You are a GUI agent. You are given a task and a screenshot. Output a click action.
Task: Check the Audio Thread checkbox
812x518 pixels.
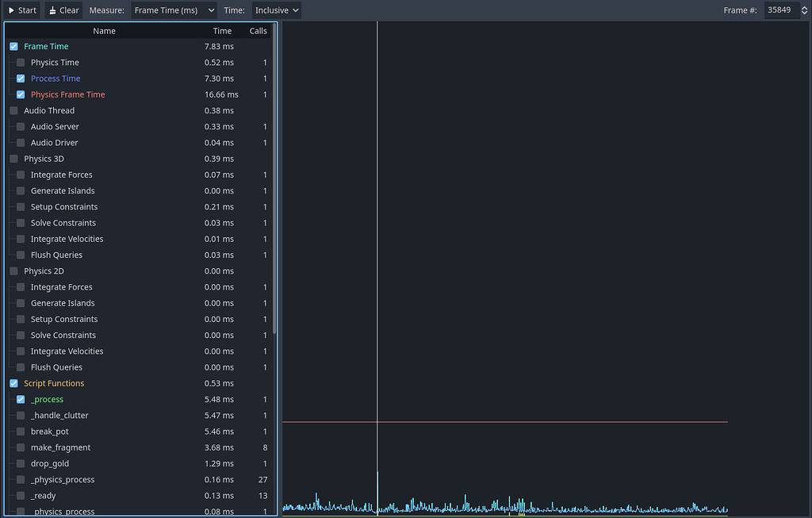pyautogui.click(x=14, y=111)
